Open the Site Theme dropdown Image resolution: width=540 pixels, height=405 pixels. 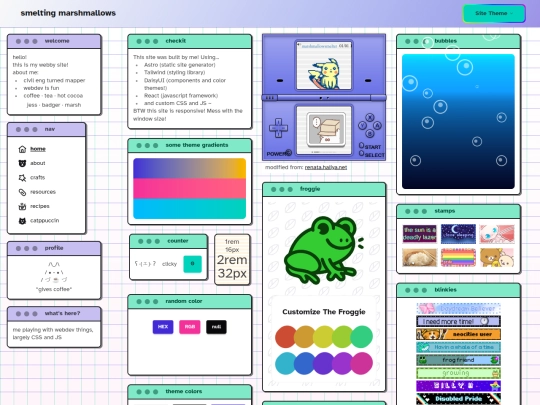click(494, 13)
